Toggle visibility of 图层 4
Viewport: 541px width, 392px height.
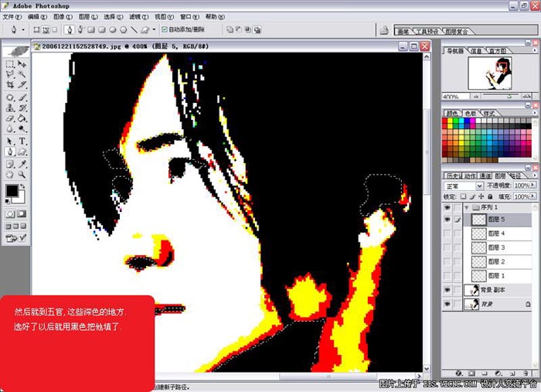point(447,233)
